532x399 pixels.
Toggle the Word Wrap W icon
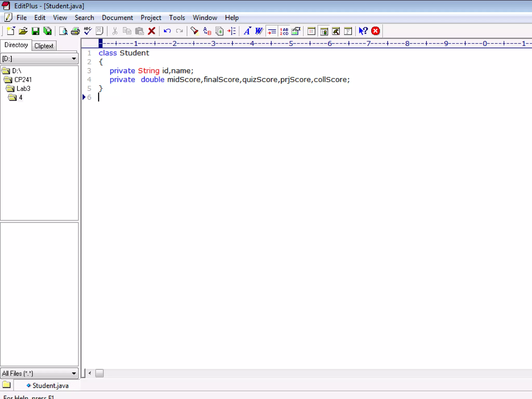[x=259, y=31]
